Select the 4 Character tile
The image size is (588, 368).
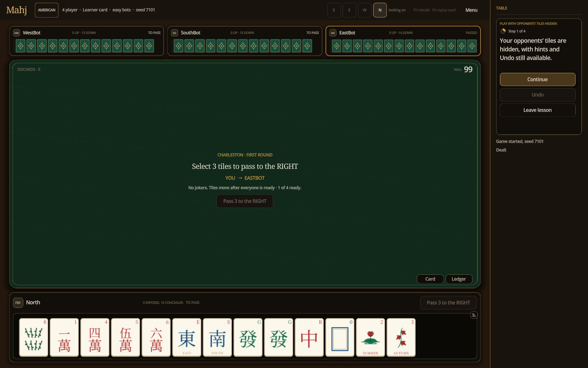tap(95, 337)
